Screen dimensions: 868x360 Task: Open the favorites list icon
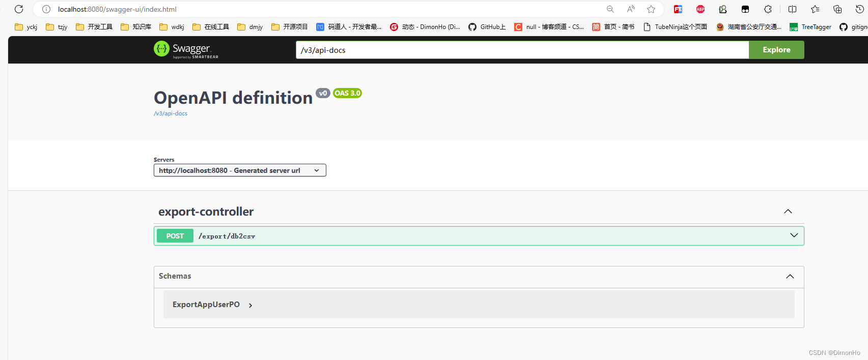click(815, 9)
